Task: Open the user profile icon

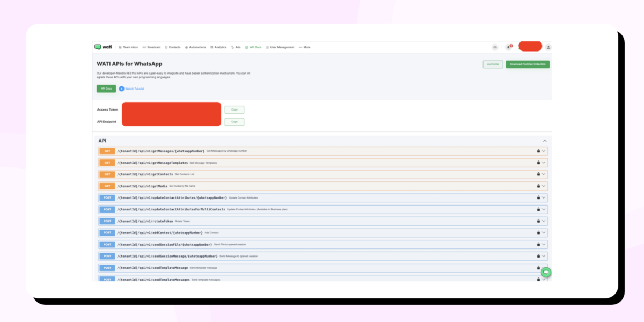Action: [548, 47]
